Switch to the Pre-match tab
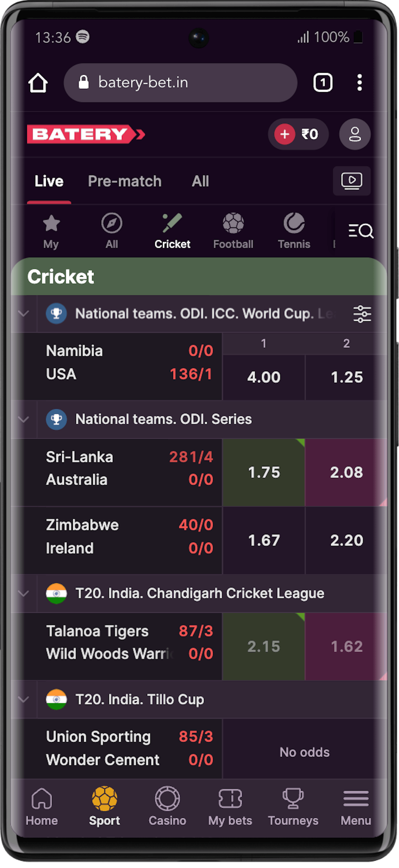Image resolution: width=399 pixels, height=868 pixels. pos(125,181)
